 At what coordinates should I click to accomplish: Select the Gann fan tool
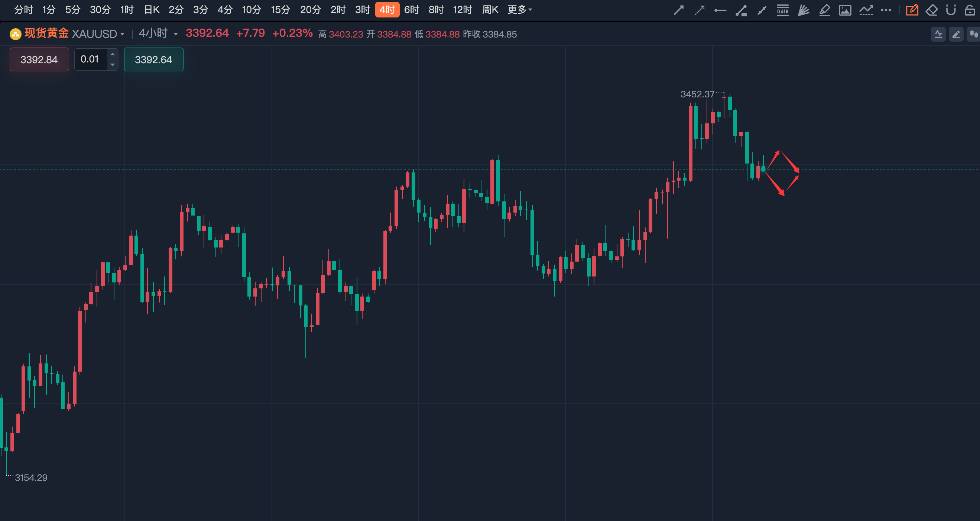tap(803, 10)
